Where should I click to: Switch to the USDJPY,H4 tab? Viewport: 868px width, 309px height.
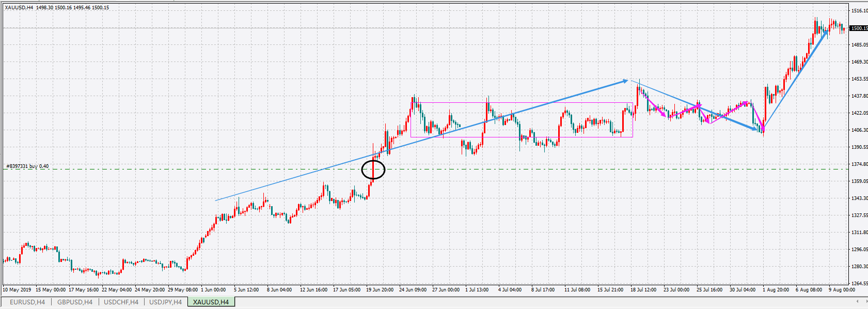165,302
